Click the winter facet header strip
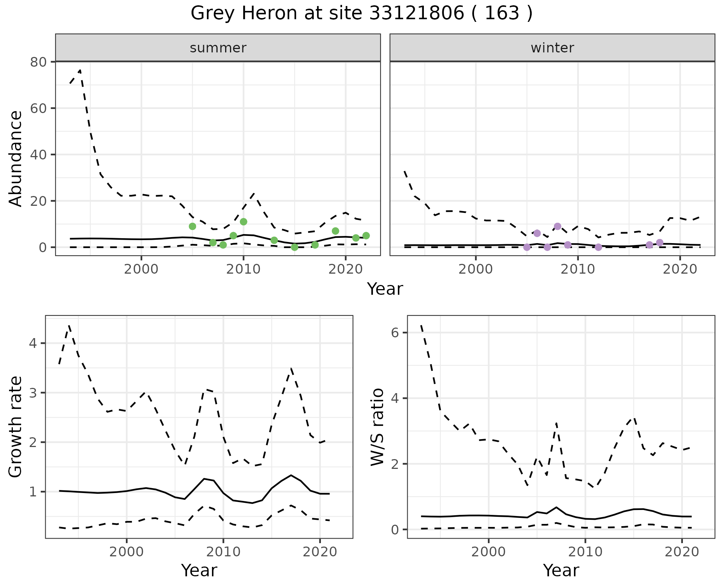724x588 pixels. tap(552, 48)
